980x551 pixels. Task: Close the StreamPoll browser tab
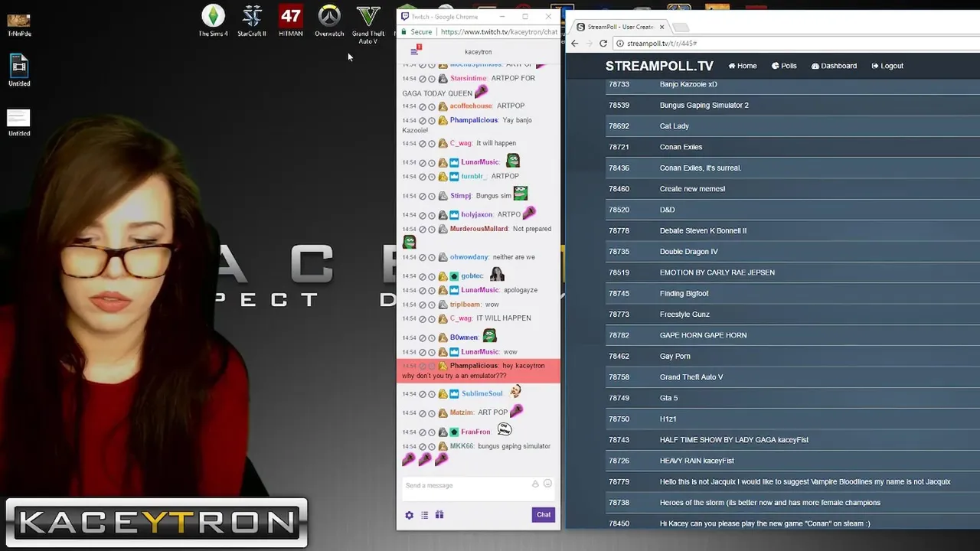pyautogui.click(x=662, y=27)
